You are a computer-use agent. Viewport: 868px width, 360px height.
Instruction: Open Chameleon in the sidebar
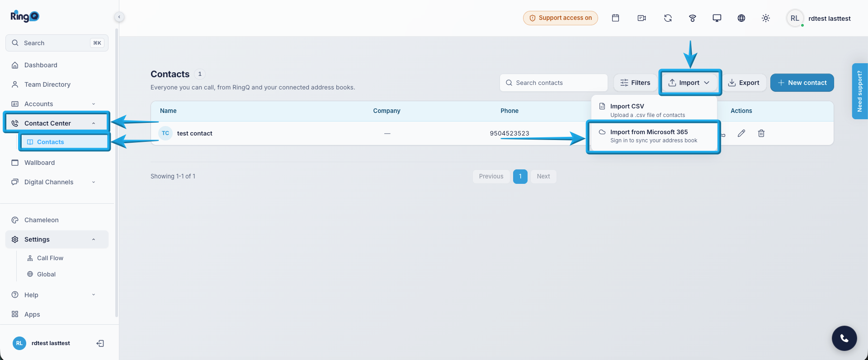point(57,220)
